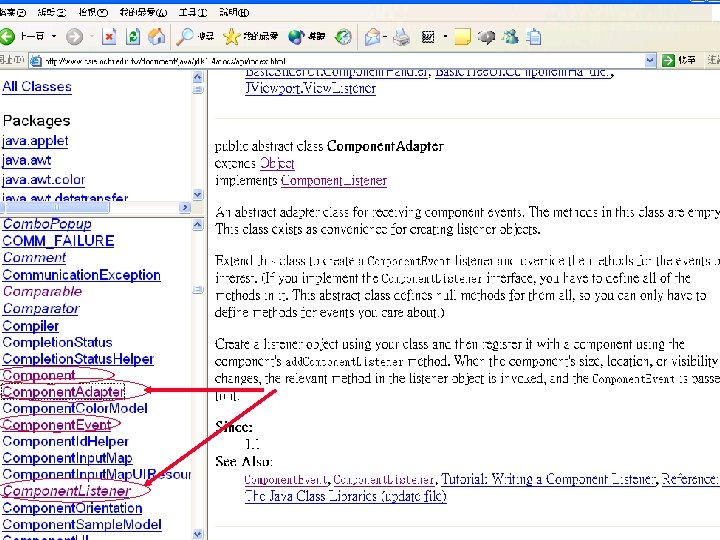
Task: Click the Research clipboard toolbar icon
Action: click(534, 36)
